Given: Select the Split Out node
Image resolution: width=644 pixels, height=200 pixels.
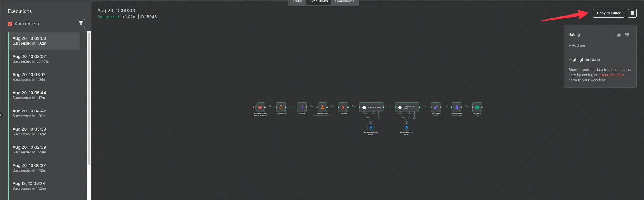Looking at the screenshot, I should 302,107.
